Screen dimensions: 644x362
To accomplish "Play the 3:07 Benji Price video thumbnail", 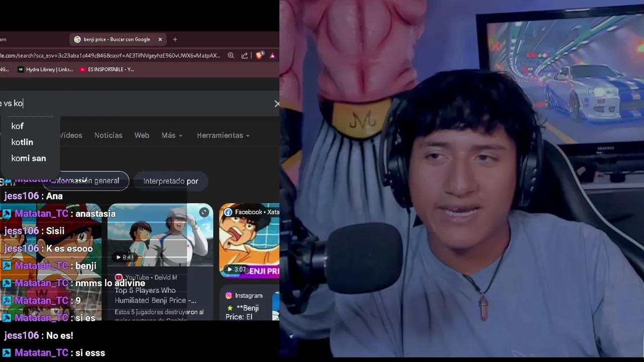I will click(x=250, y=240).
